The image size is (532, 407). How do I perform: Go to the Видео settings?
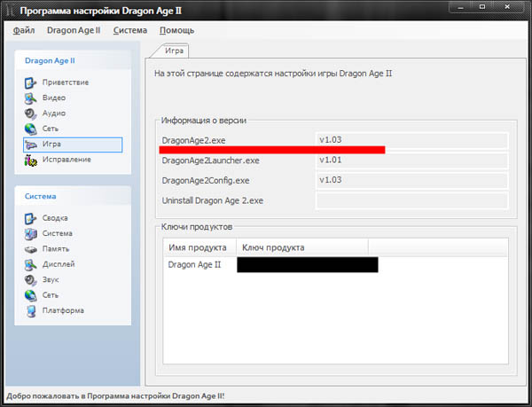click(54, 98)
